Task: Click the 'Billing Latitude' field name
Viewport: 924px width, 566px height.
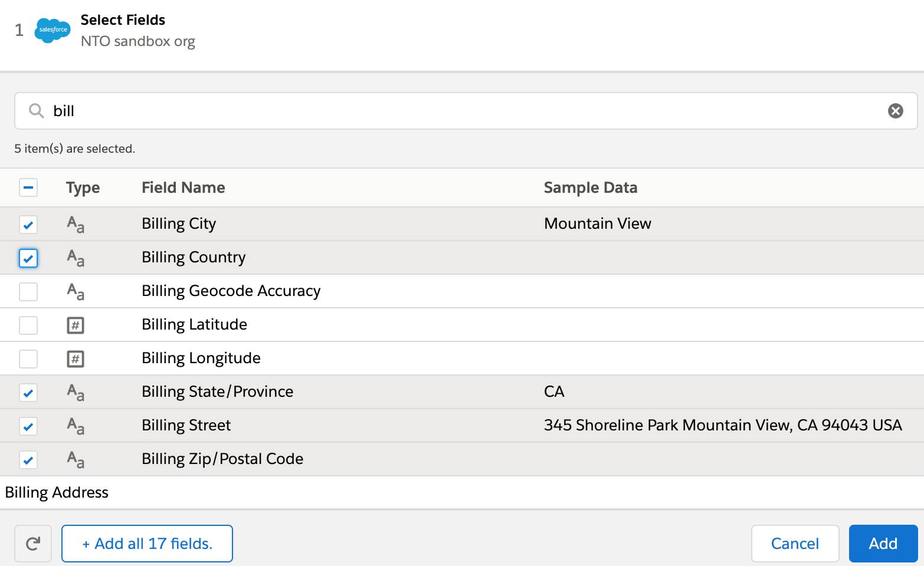Action: coord(194,325)
